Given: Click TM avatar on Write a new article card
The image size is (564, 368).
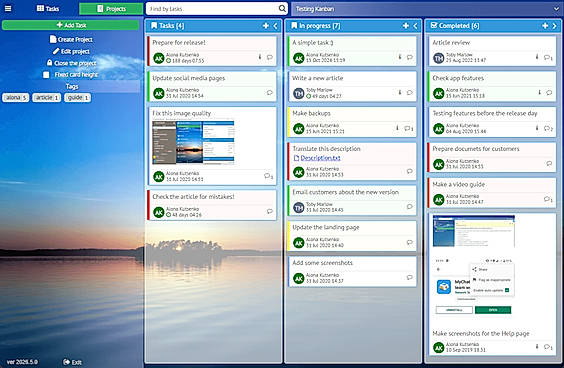Looking at the screenshot, I should click(x=299, y=94).
